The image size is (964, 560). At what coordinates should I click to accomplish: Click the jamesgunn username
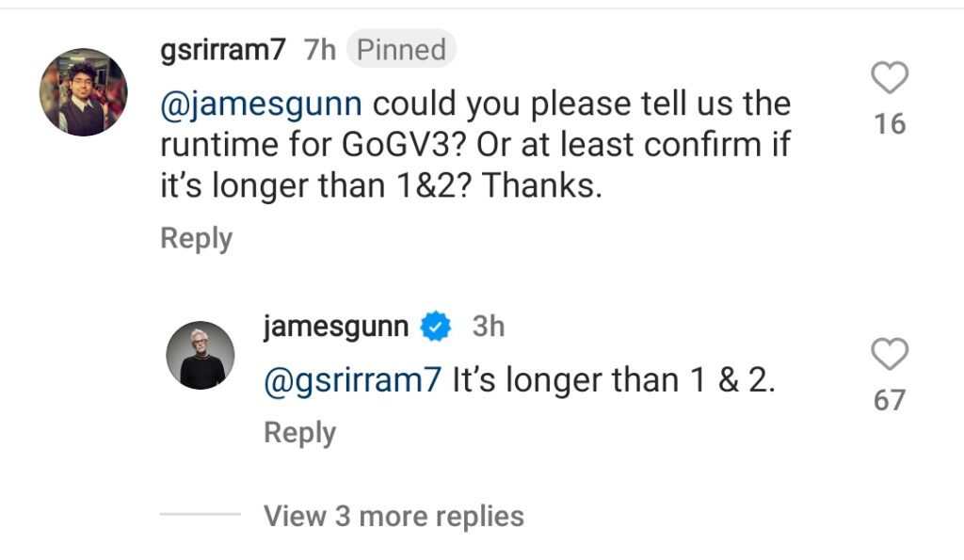[x=336, y=327]
